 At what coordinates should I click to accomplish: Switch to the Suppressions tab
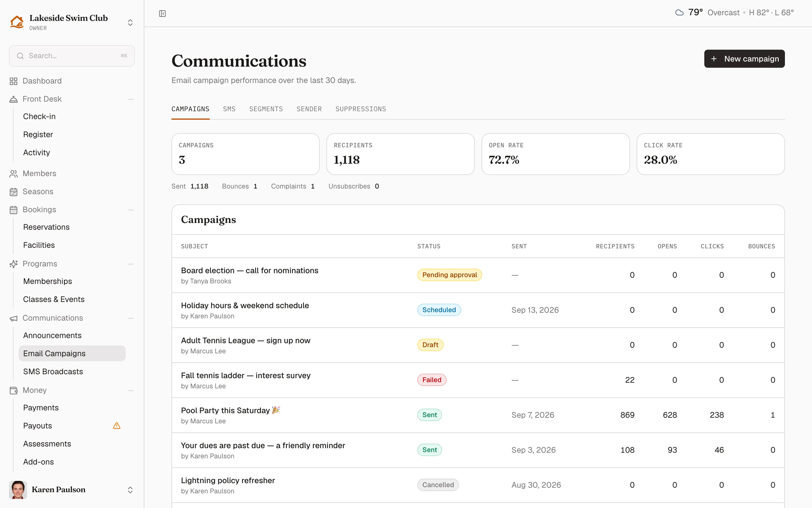(x=361, y=109)
